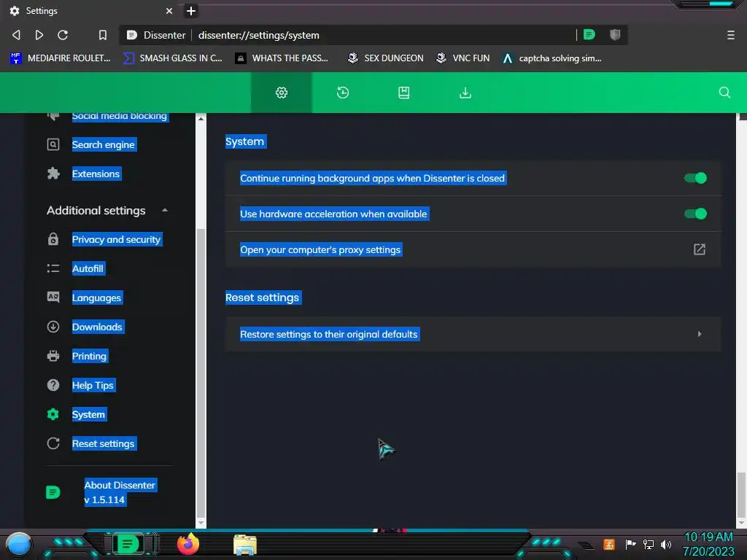Click the taskbar clock showing 10:19 AM
747x560 pixels.
tap(708, 544)
